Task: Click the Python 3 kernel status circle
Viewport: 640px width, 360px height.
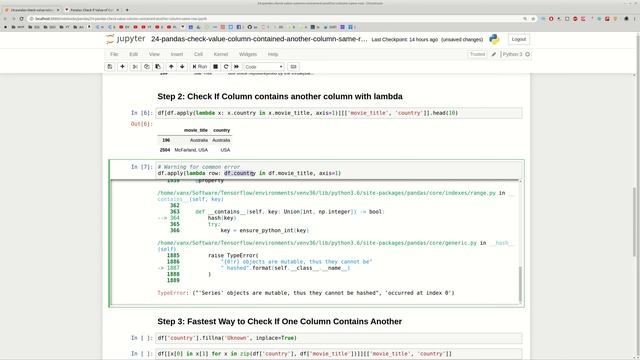Action: pyautogui.click(x=528, y=54)
